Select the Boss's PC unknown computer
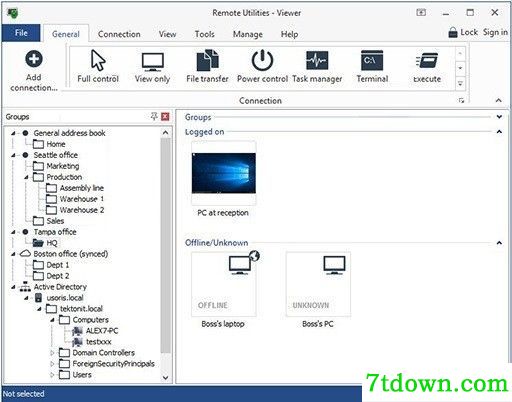512x402 pixels. (318, 284)
